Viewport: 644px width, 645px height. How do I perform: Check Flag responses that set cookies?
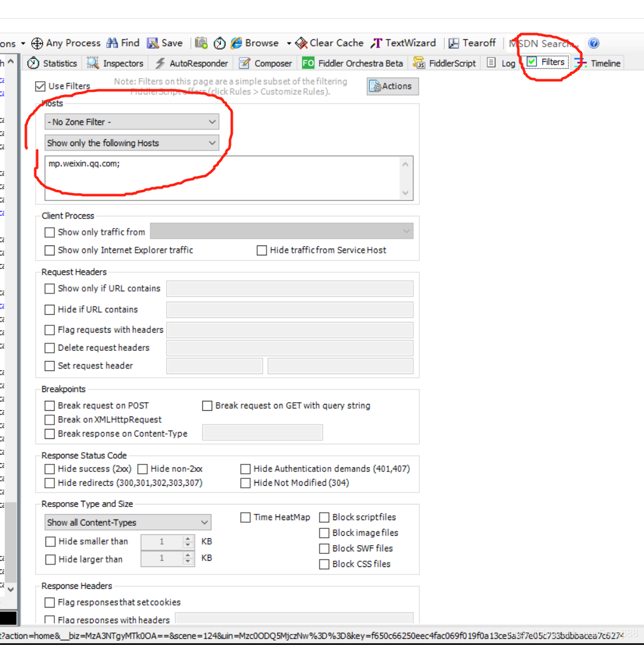pyautogui.click(x=50, y=603)
